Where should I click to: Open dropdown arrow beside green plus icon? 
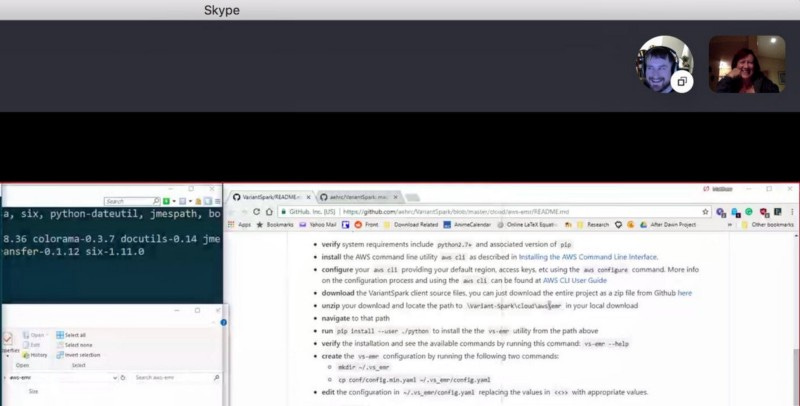pyautogui.click(x=173, y=201)
